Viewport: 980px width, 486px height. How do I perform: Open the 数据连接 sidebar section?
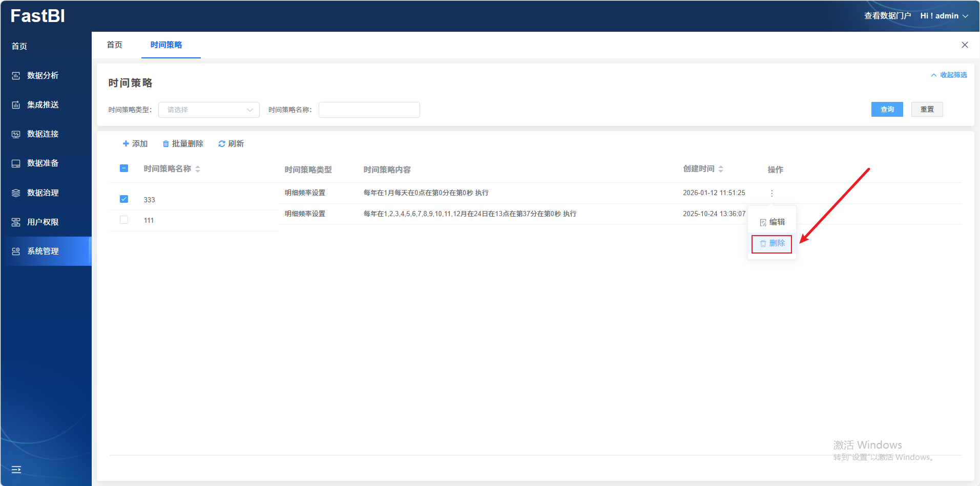(43, 134)
